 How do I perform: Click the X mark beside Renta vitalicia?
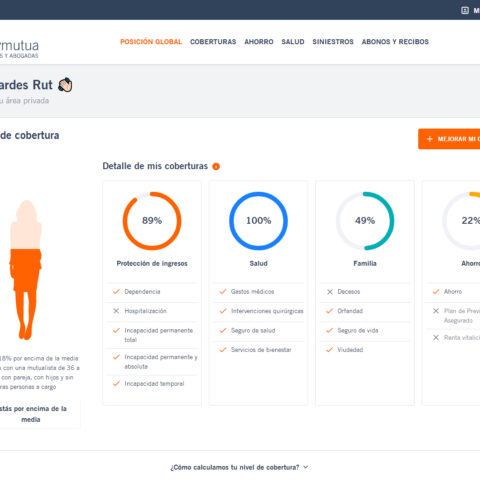point(436,338)
